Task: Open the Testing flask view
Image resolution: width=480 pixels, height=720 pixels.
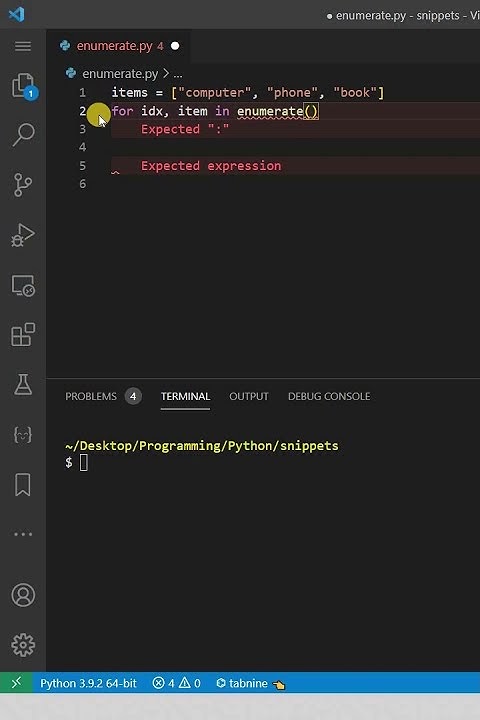Action: pos(23,384)
